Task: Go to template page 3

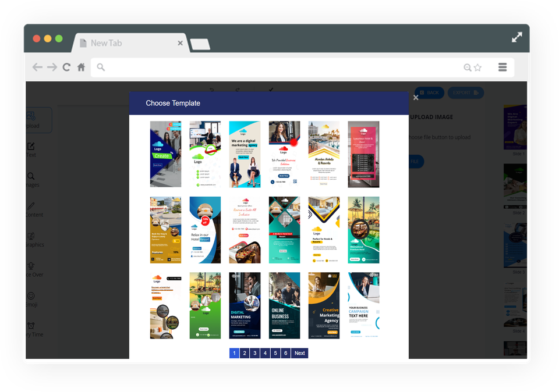Action: 255,353
